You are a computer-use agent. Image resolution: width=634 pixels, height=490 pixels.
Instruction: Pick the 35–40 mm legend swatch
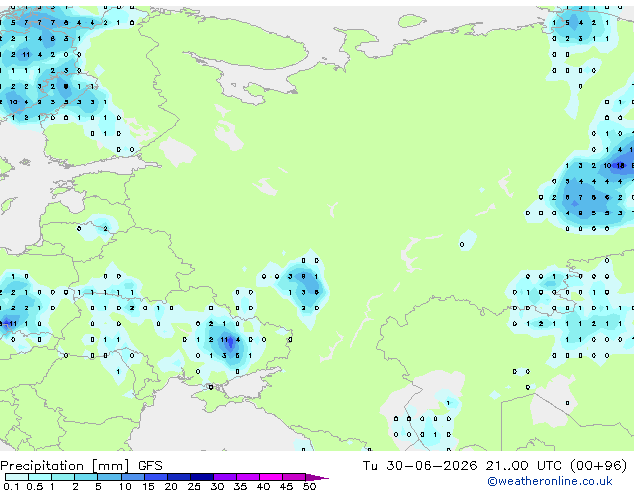pyautogui.click(x=248, y=477)
